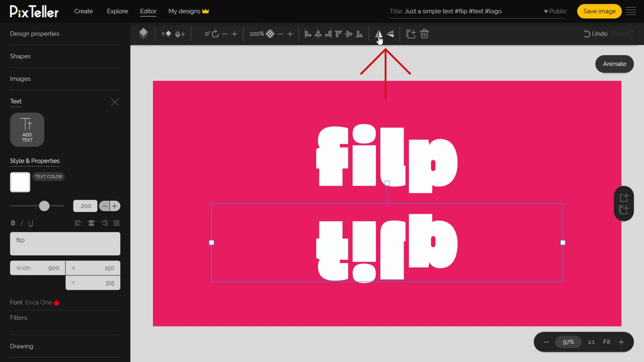Screen dimensions: 644x362
Task: Align text center
Action: point(91,223)
